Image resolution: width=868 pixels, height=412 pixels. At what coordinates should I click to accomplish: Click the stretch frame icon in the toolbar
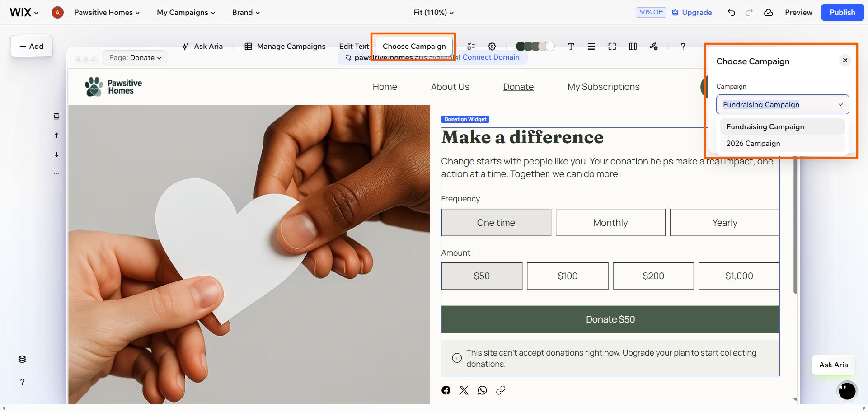coord(612,46)
